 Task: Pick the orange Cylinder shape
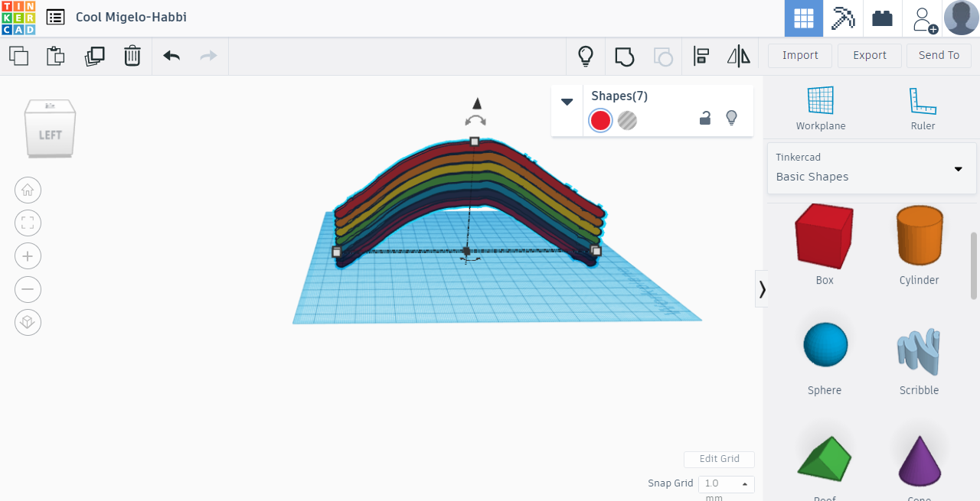click(919, 236)
